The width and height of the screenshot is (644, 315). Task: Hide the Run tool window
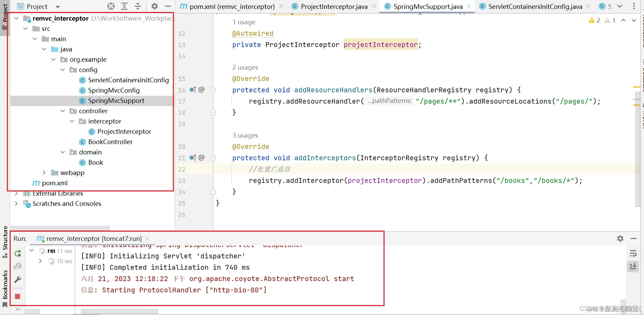coord(634,238)
